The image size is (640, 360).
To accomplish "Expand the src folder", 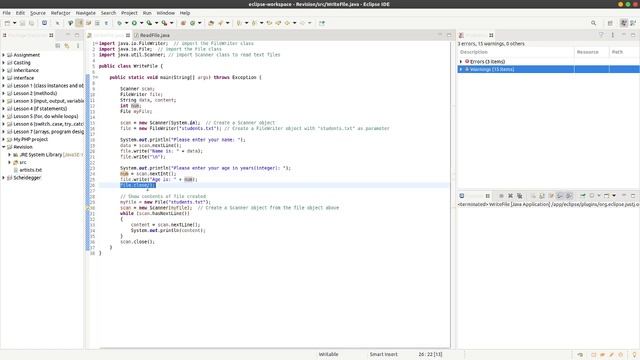I will click(9, 162).
